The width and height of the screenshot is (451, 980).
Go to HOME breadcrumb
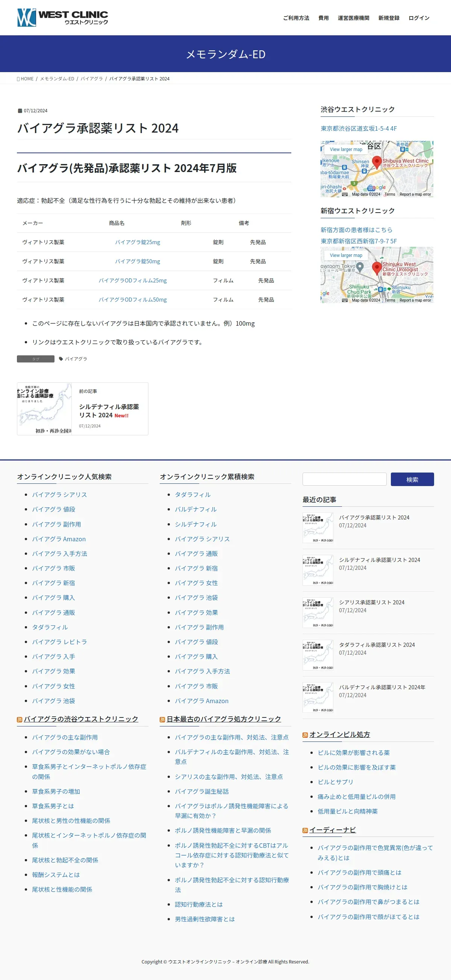(x=27, y=79)
